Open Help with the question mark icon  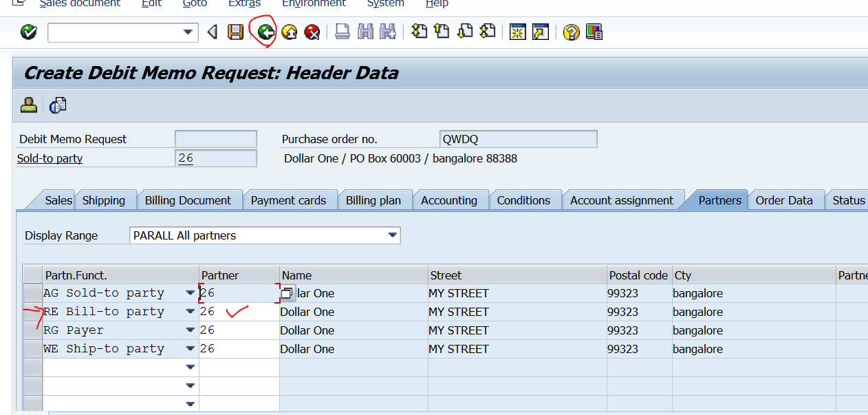pos(571,32)
